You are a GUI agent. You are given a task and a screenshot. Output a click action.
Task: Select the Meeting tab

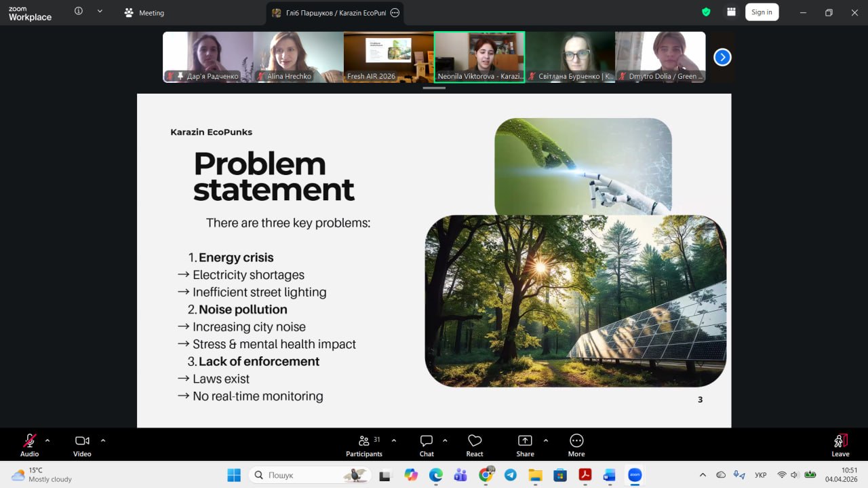pos(144,13)
